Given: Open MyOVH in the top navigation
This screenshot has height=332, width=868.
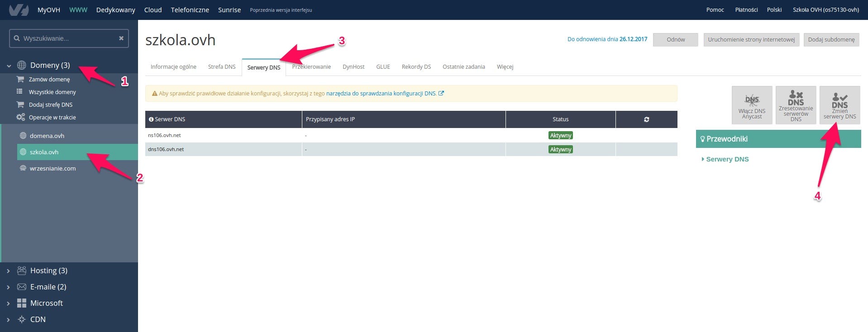Looking at the screenshot, I should (x=49, y=10).
